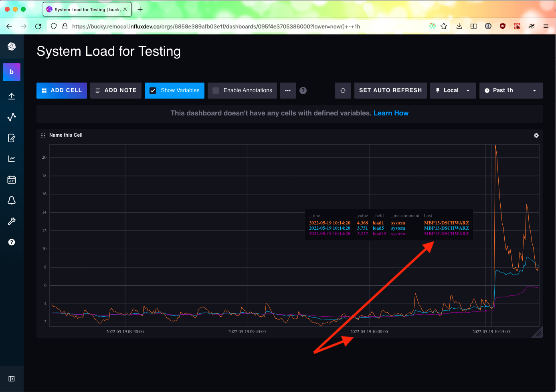Open the Load Data upload icon

click(12, 96)
